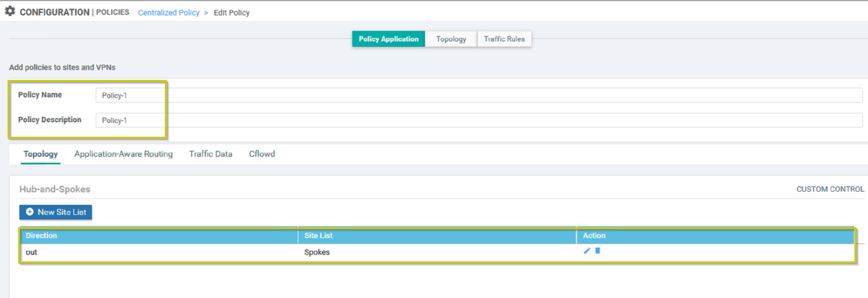Click the Policy Name label

coord(40,95)
